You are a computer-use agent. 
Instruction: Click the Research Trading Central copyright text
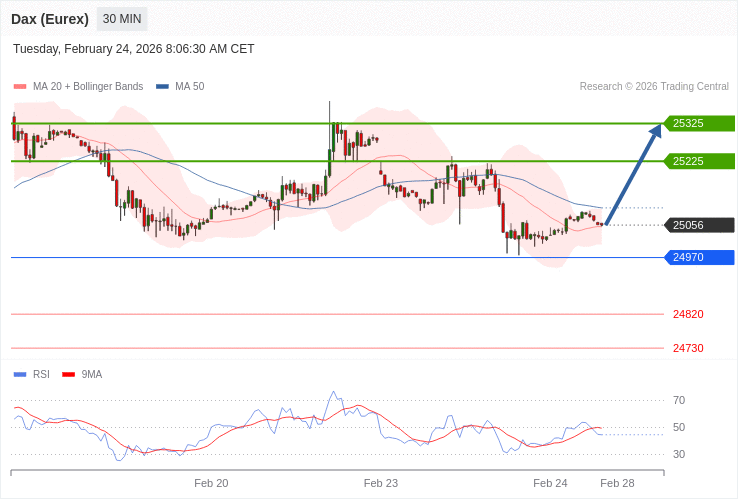[x=654, y=87]
